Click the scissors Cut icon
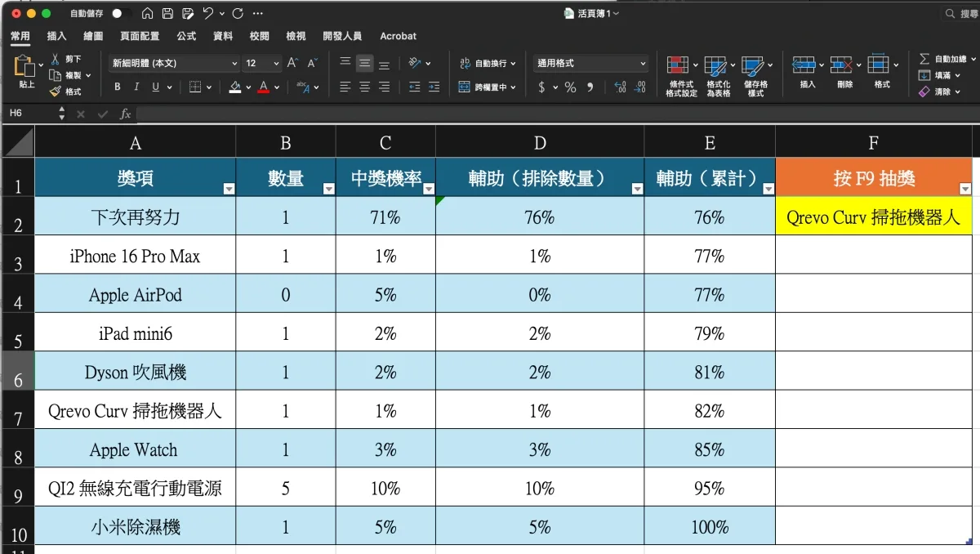 56,60
